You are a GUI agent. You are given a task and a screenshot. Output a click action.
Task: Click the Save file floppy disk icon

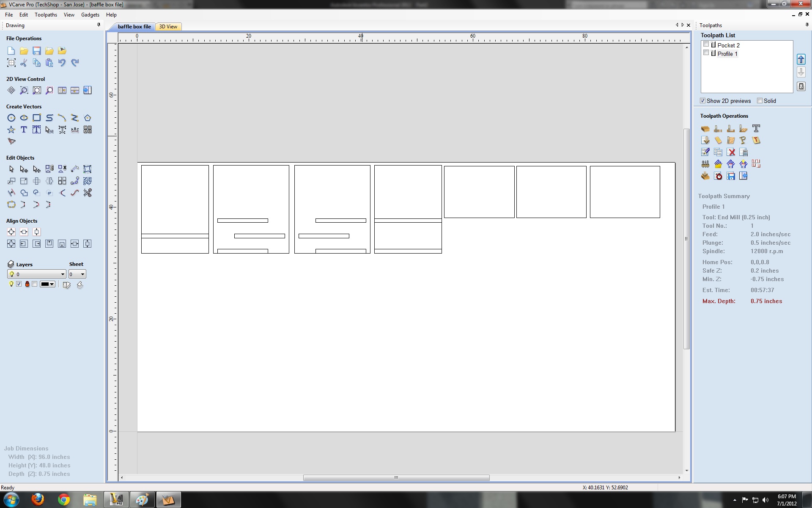point(37,51)
